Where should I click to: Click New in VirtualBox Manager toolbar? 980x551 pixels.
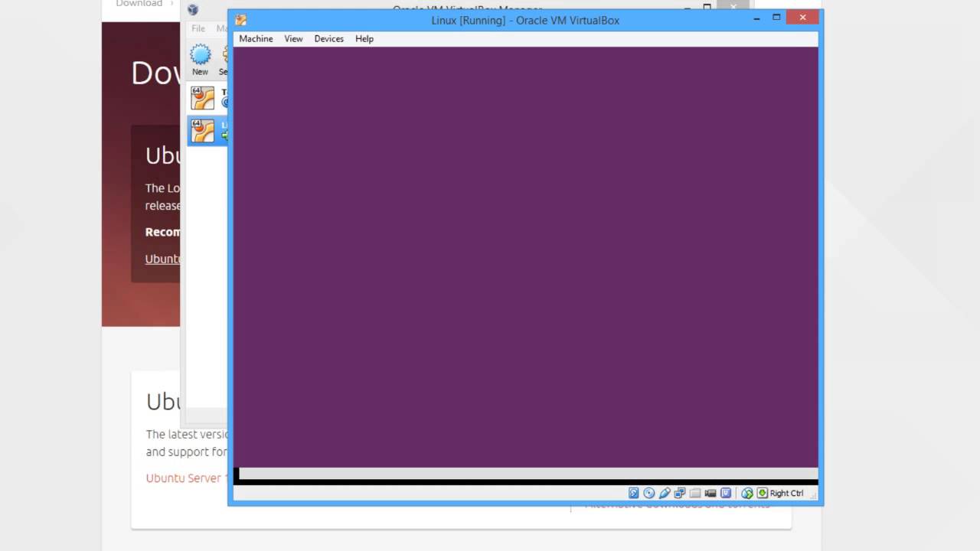200,60
